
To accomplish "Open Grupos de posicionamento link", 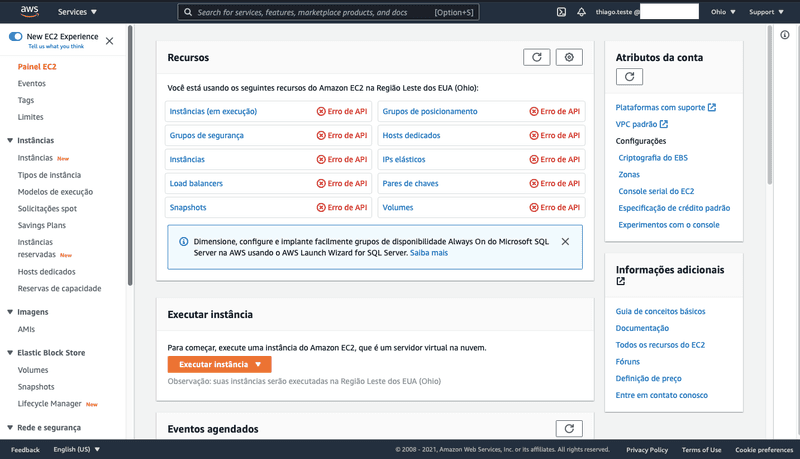I will pos(430,111).
